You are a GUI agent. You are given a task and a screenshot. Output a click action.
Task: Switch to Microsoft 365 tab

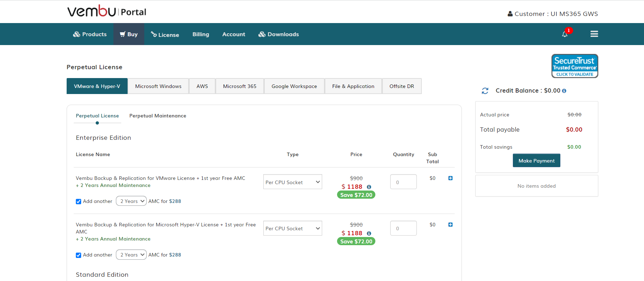[x=240, y=86]
